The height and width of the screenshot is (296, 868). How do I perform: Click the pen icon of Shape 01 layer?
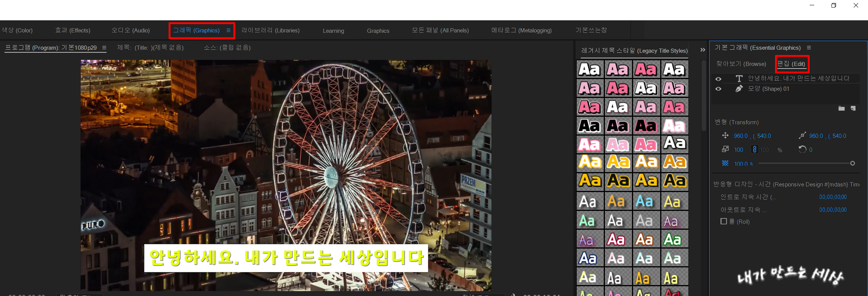tap(739, 89)
